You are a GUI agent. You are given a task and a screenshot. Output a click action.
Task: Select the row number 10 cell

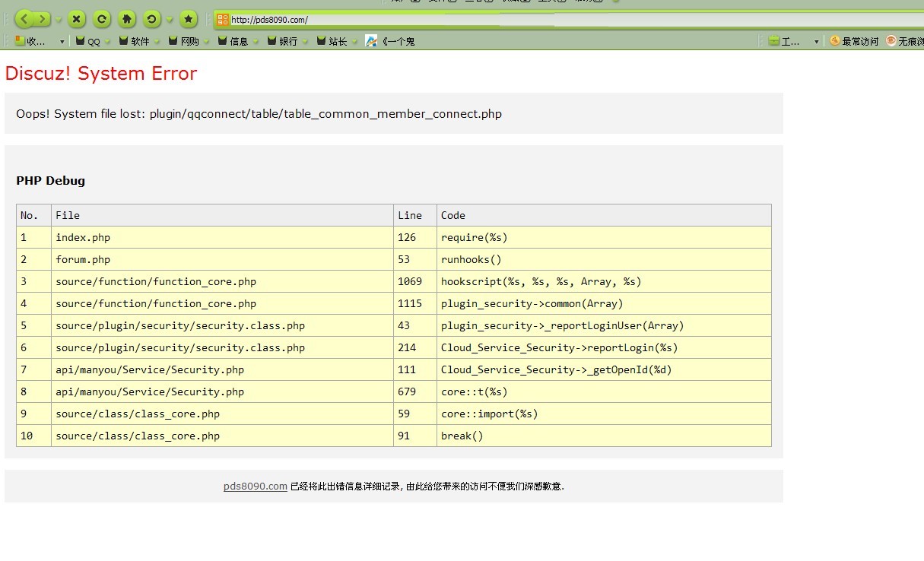(33, 436)
